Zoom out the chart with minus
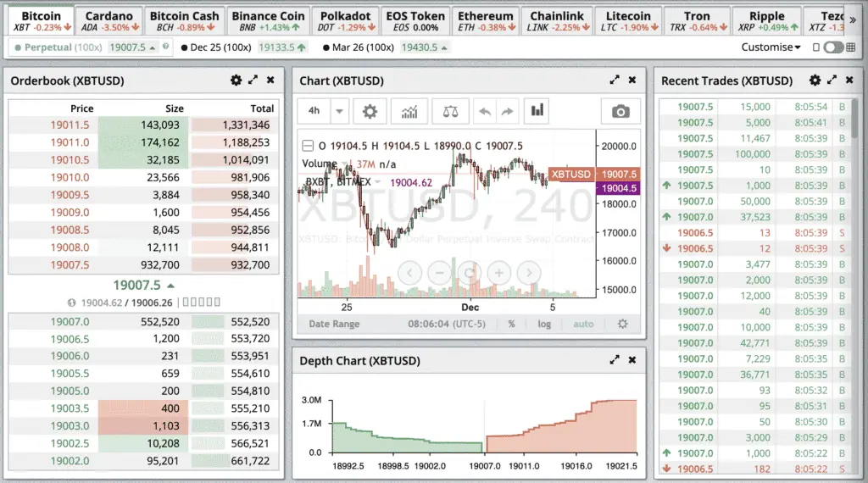This screenshot has height=483, width=868. coord(440,273)
